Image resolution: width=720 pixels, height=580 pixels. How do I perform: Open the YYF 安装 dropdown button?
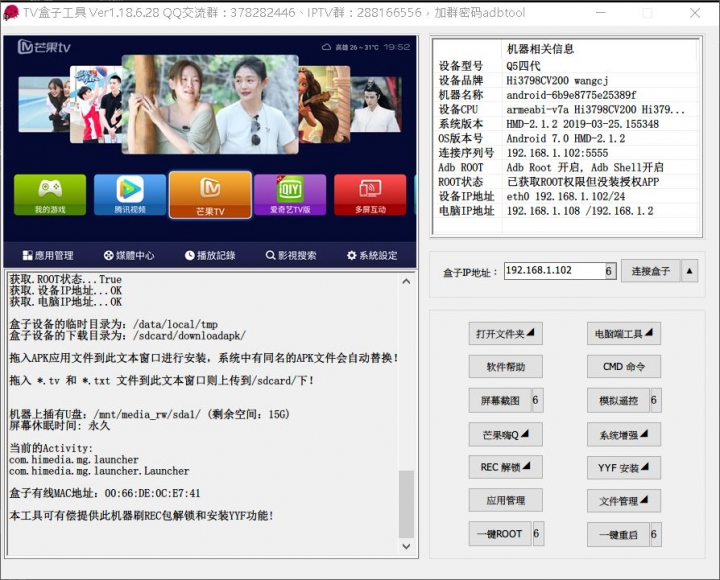coord(624,467)
